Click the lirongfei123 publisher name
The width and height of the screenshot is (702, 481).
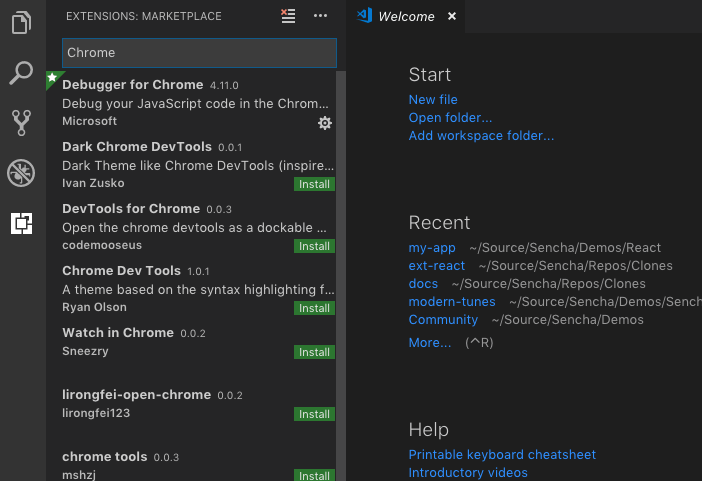click(96, 413)
